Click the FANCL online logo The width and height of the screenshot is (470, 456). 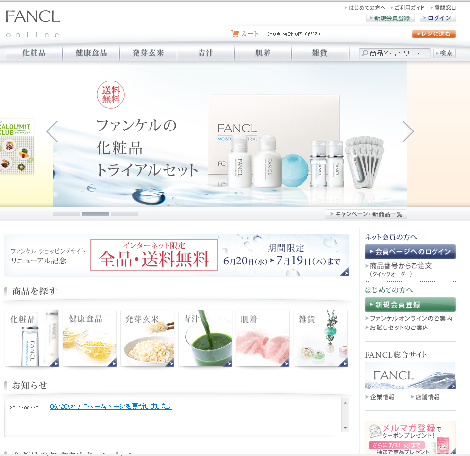[x=33, y=23]
